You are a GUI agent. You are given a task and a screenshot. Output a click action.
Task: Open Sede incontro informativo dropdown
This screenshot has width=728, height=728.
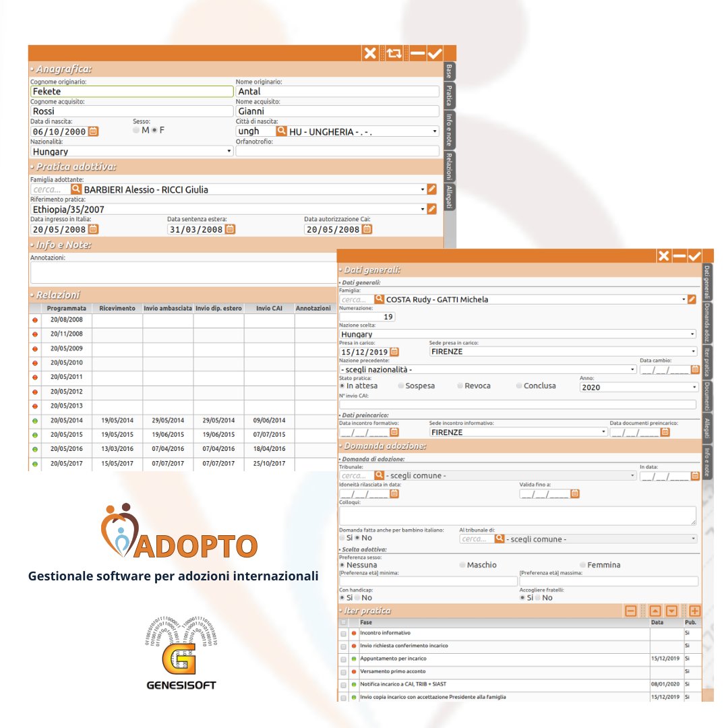518,432
